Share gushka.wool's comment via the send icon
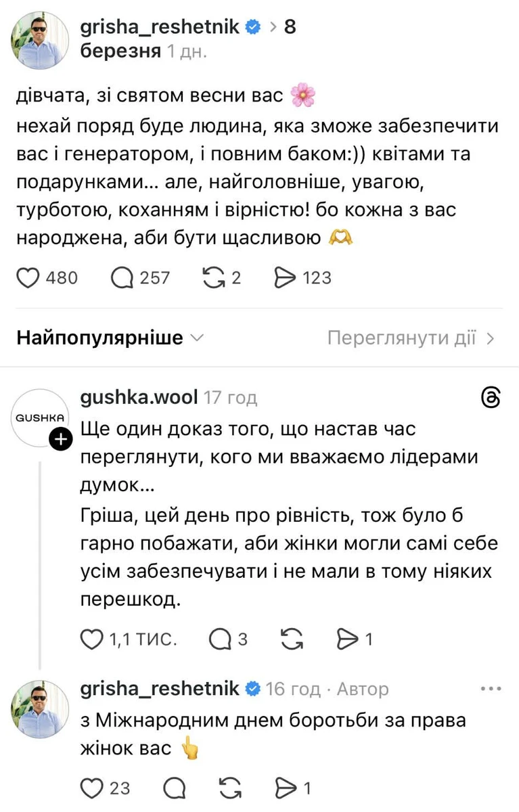 pos(347,638)
